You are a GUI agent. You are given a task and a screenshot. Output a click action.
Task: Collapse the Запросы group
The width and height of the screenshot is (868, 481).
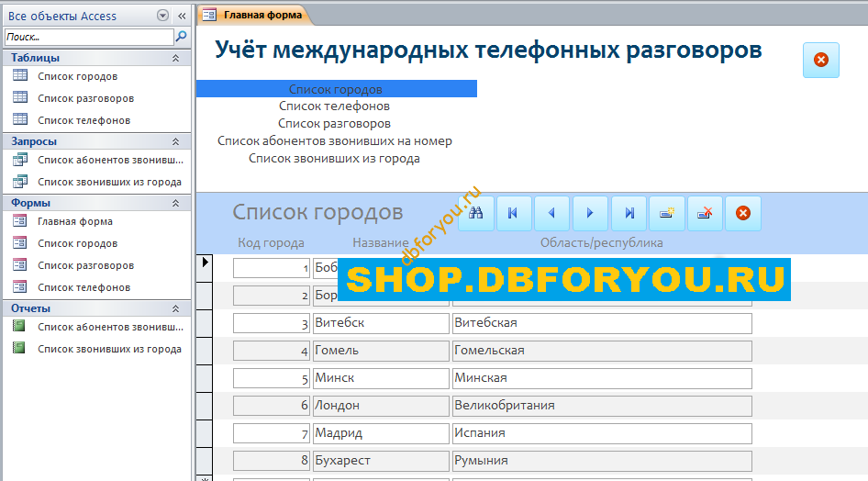(175, 141)
